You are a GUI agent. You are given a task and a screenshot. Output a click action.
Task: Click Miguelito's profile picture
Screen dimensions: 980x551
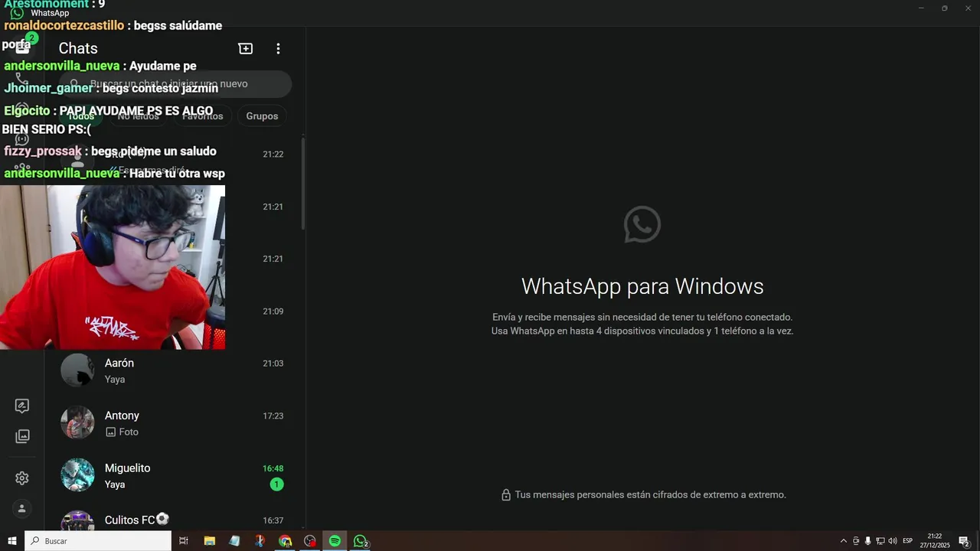[77, 475]
